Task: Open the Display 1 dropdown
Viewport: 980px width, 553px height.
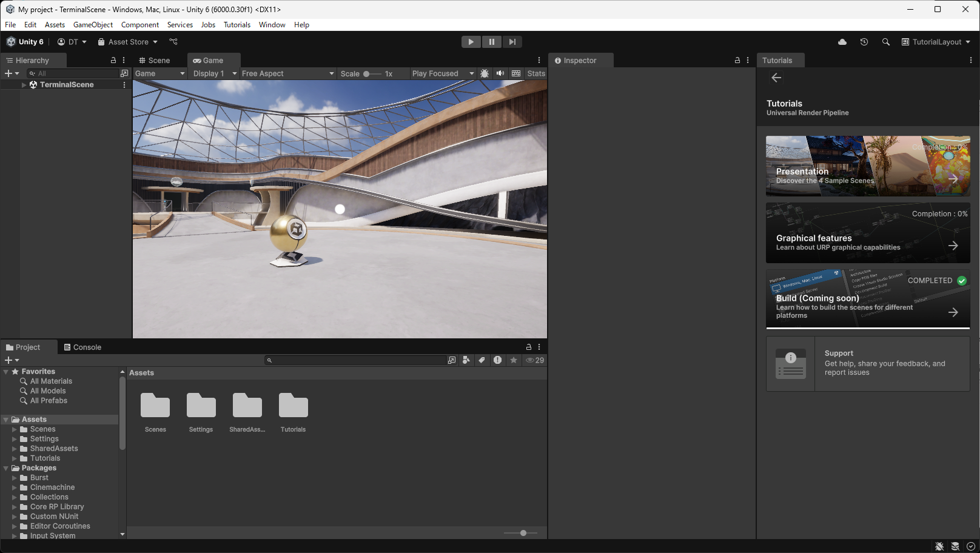Action: 215,73
